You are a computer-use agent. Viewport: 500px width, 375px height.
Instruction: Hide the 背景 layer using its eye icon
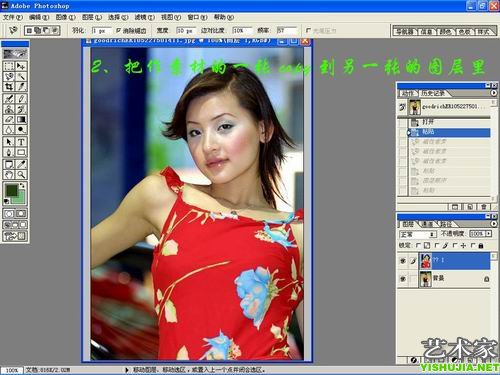point(403,279)
